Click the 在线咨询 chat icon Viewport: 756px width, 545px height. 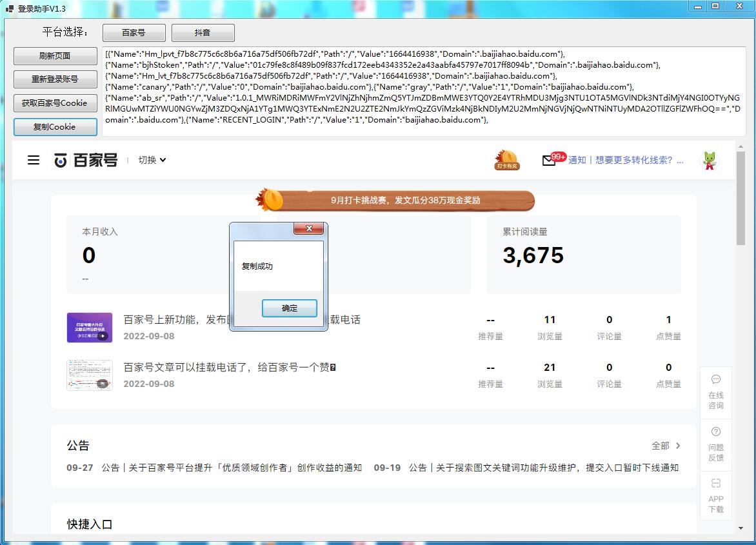(x=716, y=379)
